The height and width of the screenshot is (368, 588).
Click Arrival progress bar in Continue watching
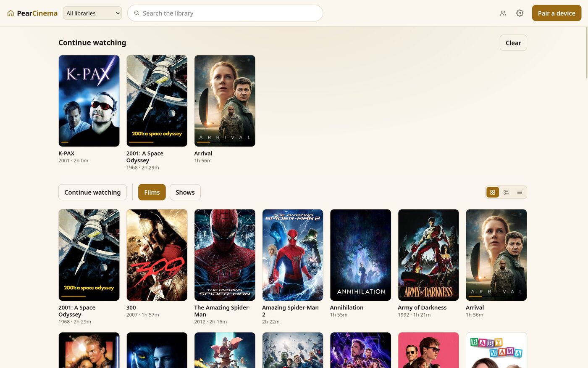(x=225, y=142)
